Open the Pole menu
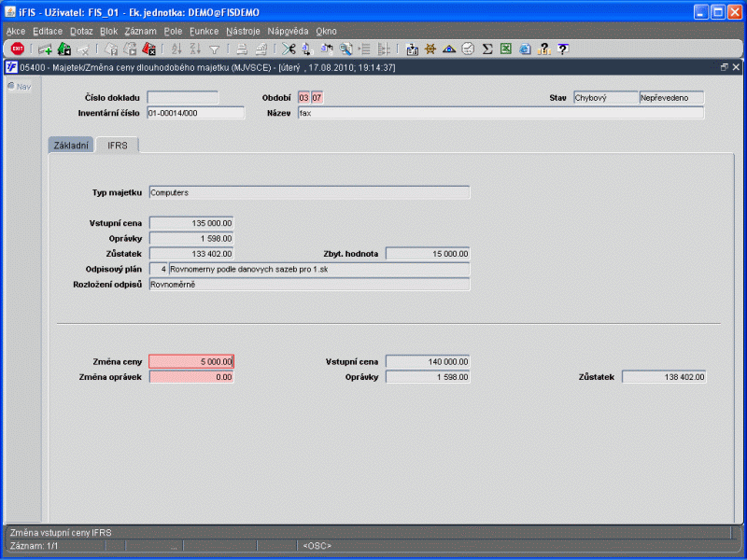The width and height of the screenshot is (747, 560). 173,32
